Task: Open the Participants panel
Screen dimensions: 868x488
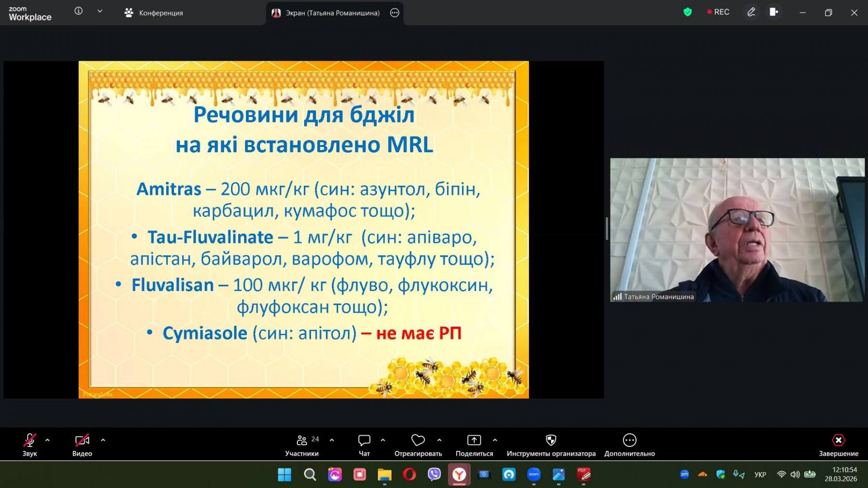Action: [302, 445]
